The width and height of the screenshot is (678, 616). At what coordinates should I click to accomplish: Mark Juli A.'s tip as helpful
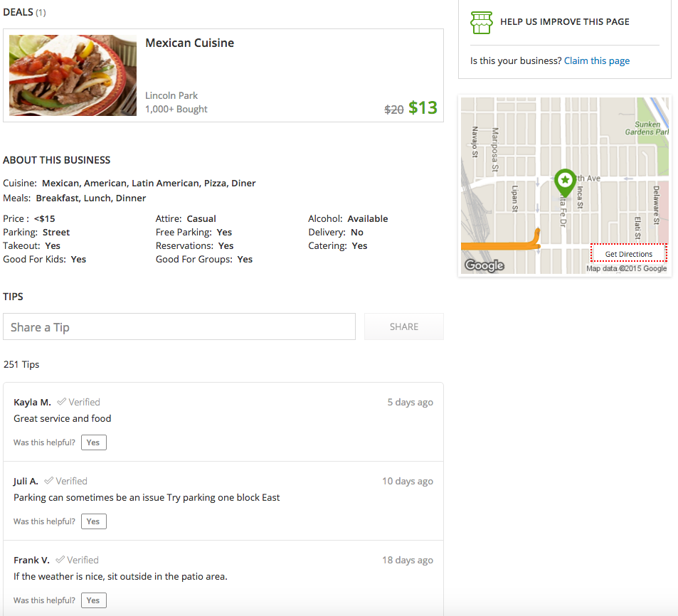(93, 521)
